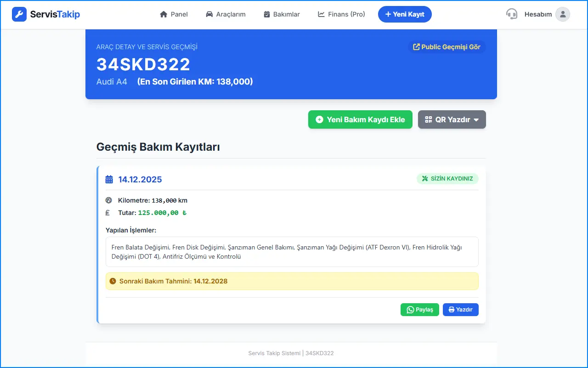Click the lira currency icon beside Tutar
Screen dimensions: 588x368
108,213
